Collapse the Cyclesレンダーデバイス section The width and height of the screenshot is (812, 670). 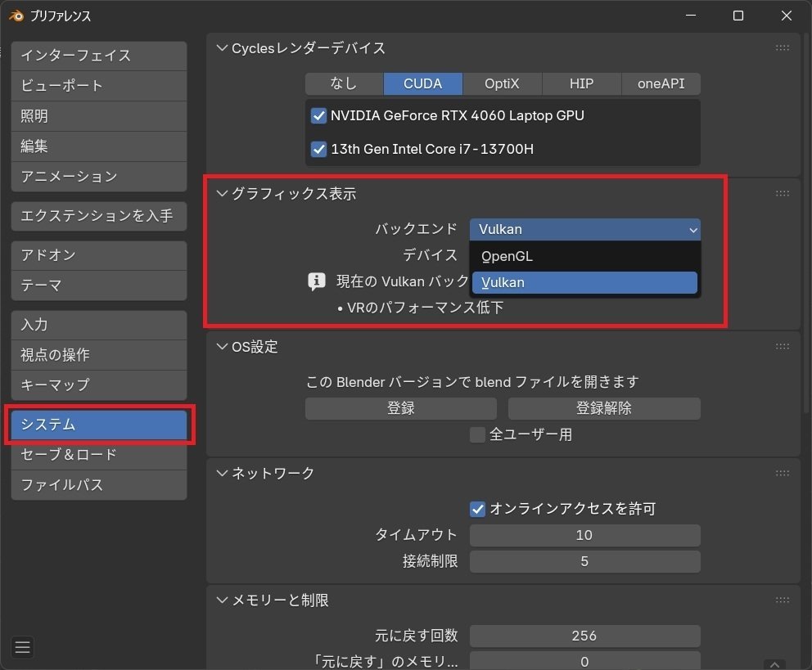(222, 47)
